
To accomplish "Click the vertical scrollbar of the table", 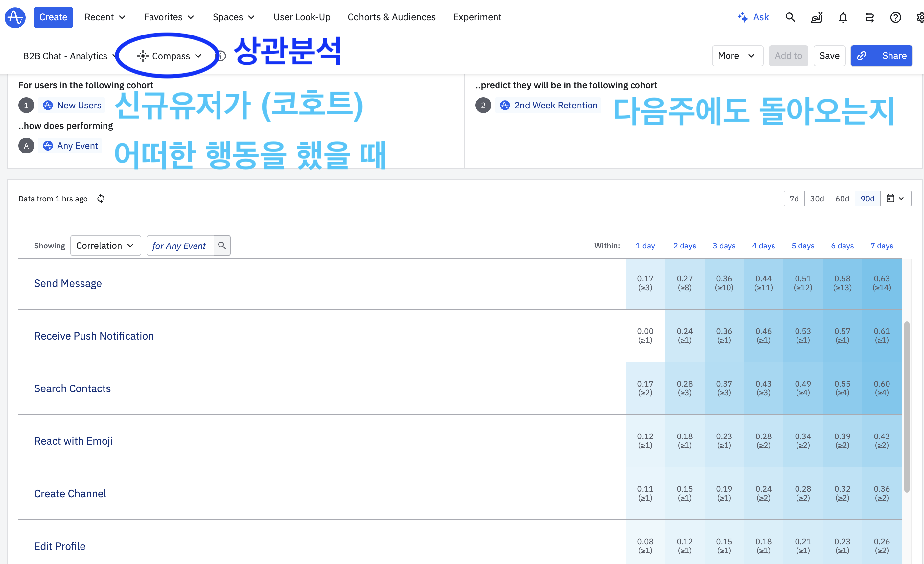I will point(906,407).
